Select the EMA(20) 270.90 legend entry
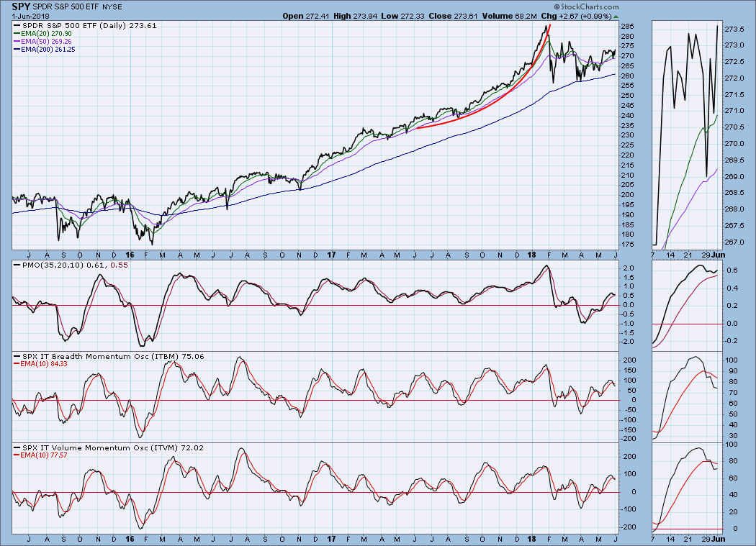This screenshot has height=546, width=756. (46, 34)
